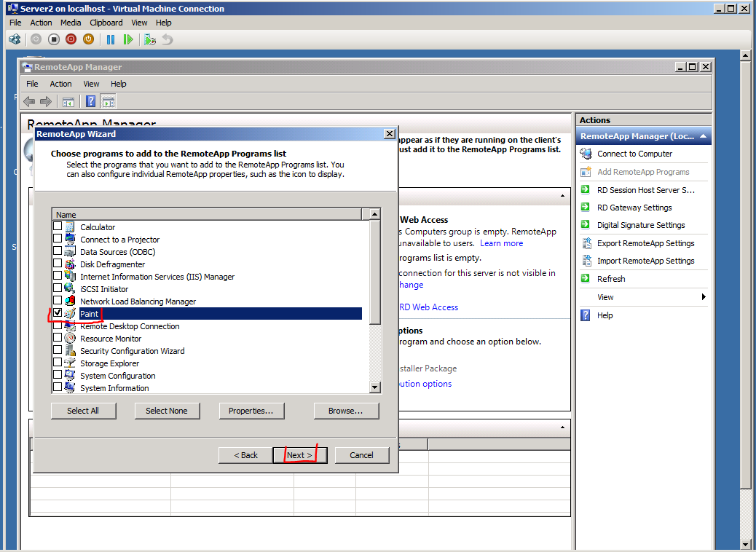Click Refresh in Actions pane
Viewport: 756px width, 552px height.
611,279
